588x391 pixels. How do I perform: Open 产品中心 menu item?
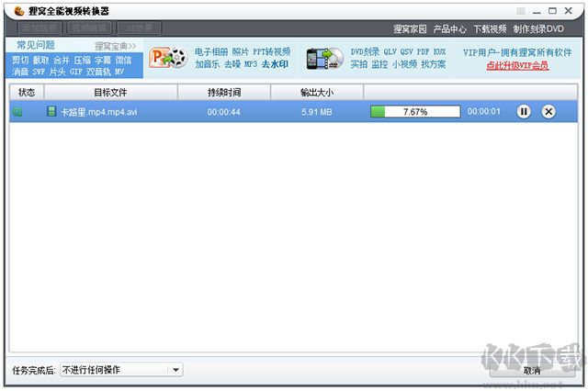(x=449, y=28)
